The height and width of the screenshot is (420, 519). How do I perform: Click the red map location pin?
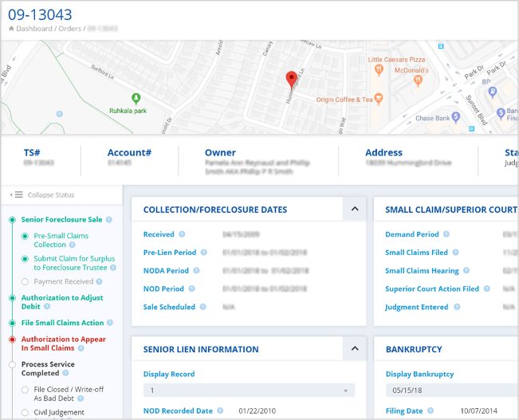292,79
